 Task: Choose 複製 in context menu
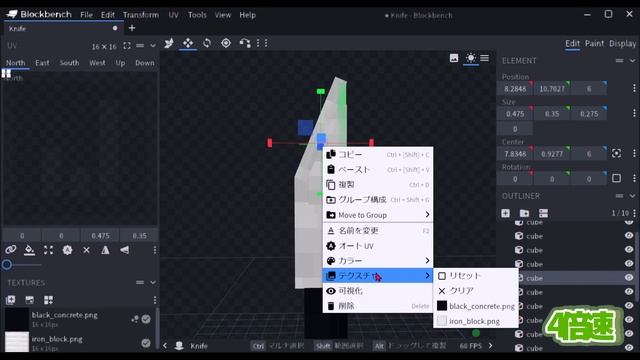pos(378,184)
